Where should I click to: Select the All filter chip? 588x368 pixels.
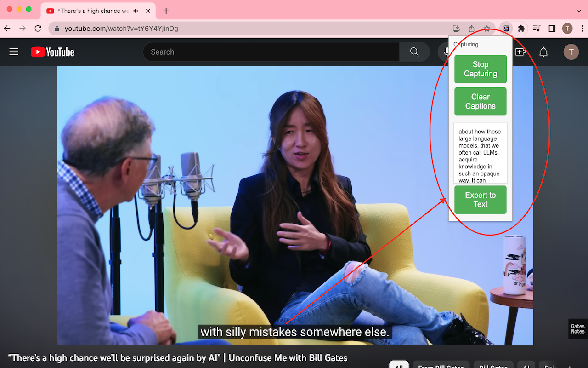pyautogui.click(x=399, y=365)
